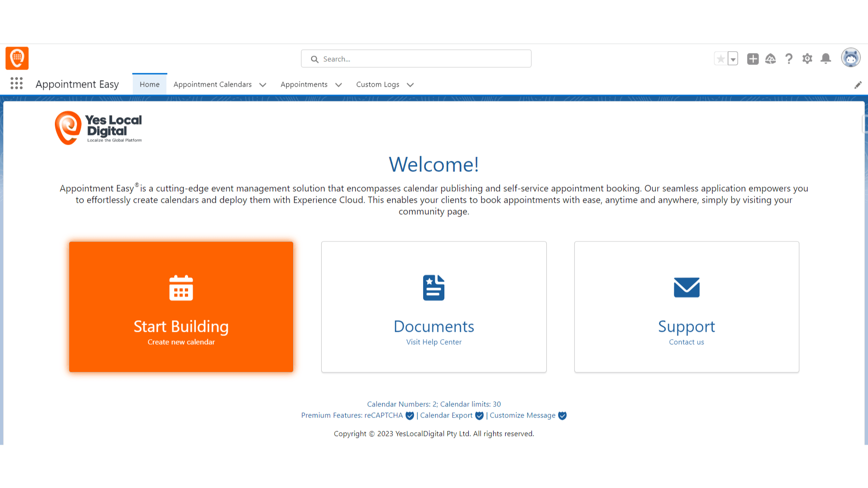Click the calendar icon on Start Building
This screenshot has height=488, width=868.
click(x=181, y=288)
